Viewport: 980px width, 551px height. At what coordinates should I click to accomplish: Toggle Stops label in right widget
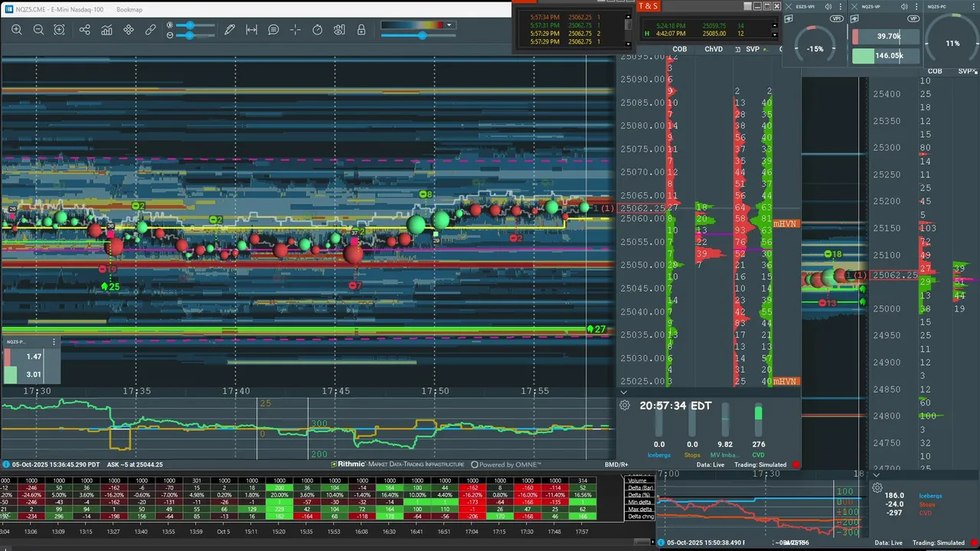click(x=926, y=504)
